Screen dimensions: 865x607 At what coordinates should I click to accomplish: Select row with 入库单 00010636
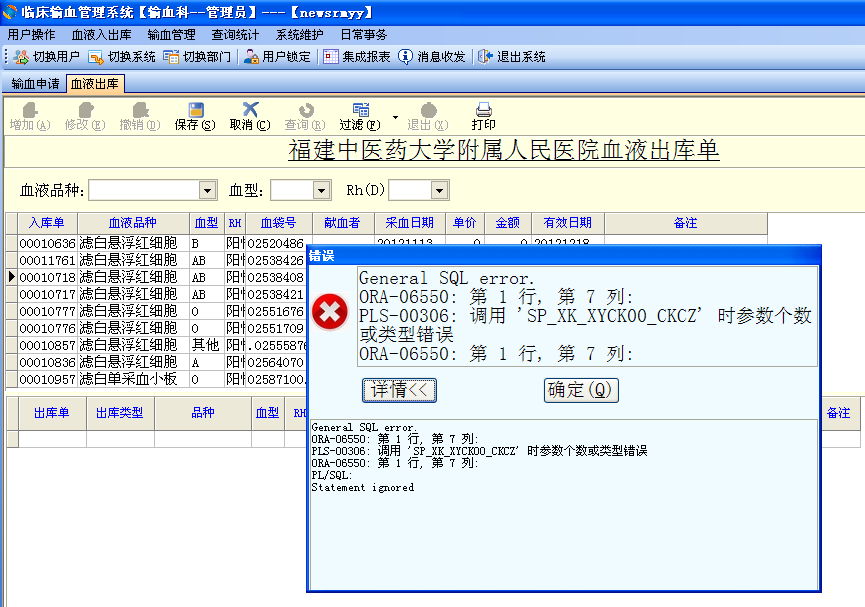(47, 243)
